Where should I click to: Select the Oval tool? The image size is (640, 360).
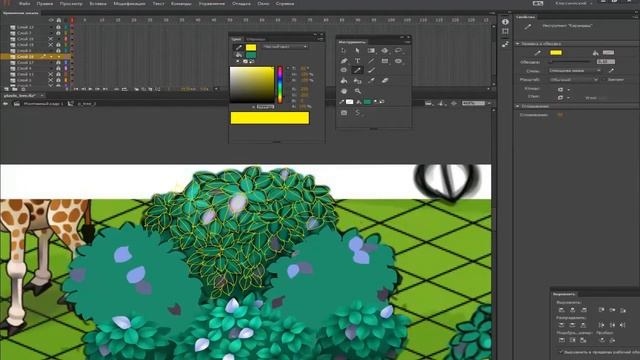click(x=398, y=61)
